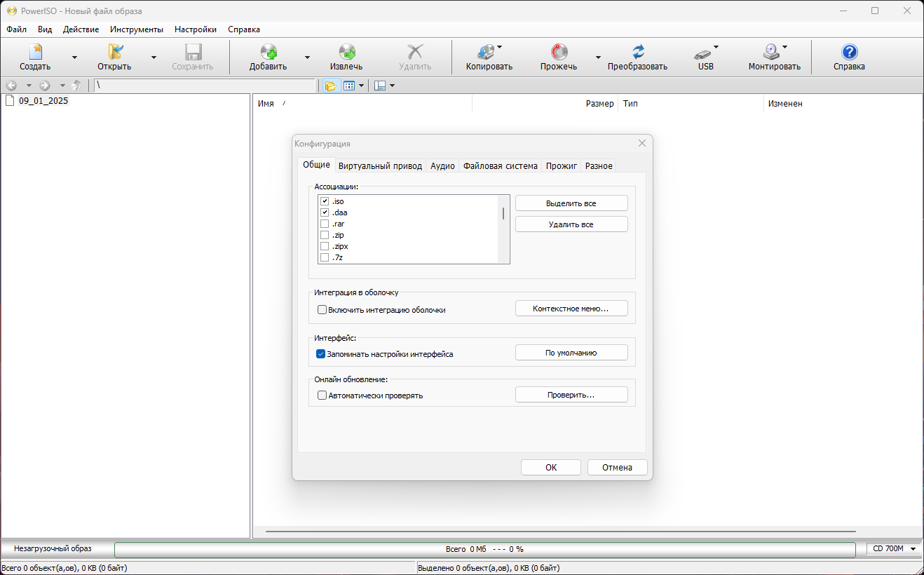The image size is (924, 575).
Task: Click the Прожечь burn disc icon
Action: [559, 52]
